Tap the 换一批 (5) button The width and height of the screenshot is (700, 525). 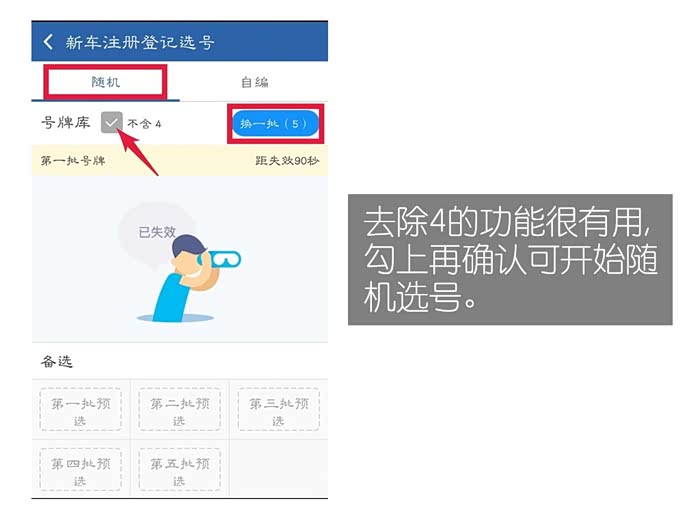point(275,123)
